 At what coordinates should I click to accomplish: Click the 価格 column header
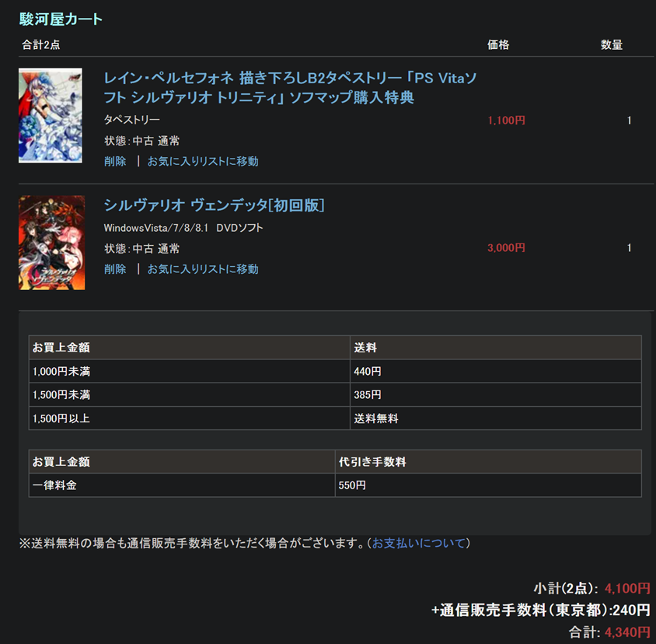[498, 45]
